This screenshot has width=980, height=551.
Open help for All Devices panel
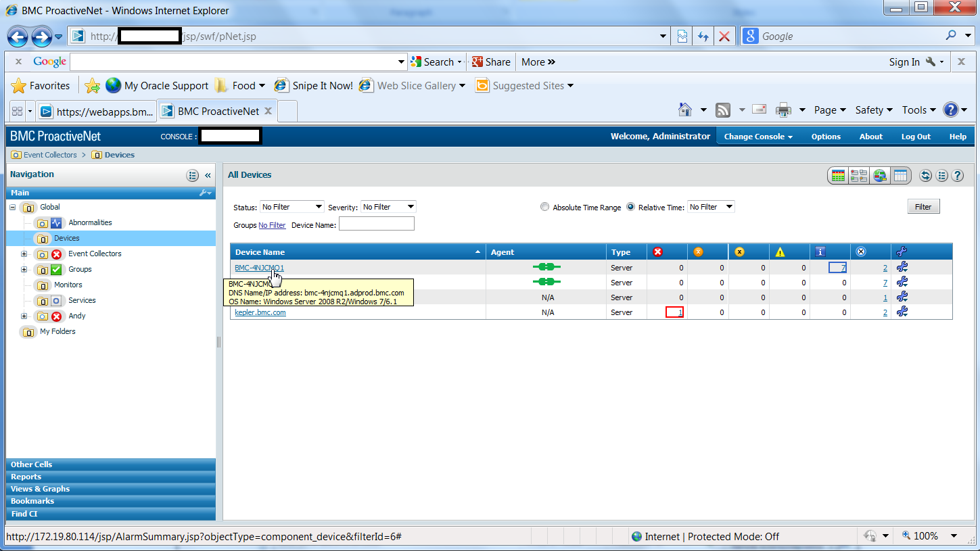click(x=958, y=176)
